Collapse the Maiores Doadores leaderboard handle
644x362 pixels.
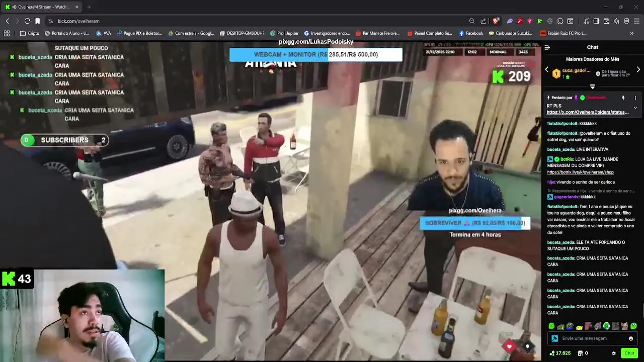click(x=593, y=87)
